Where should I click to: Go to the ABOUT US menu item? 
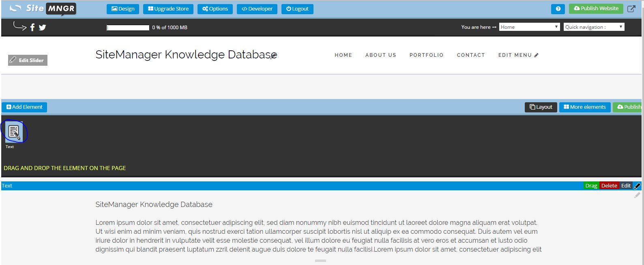tap(381, 55)
